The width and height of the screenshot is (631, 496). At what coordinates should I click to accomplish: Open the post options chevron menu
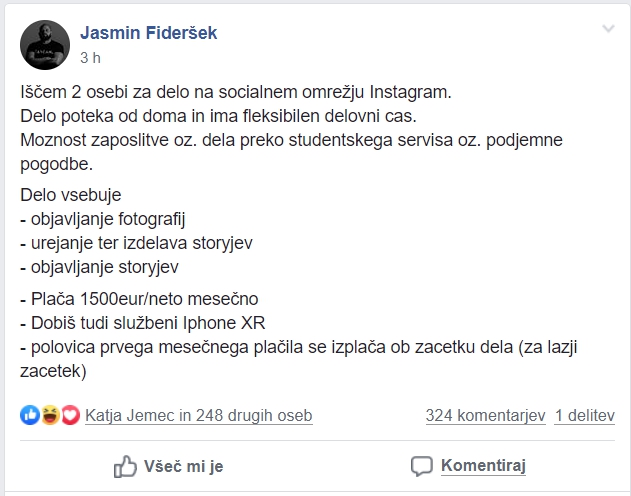point(608,29)
